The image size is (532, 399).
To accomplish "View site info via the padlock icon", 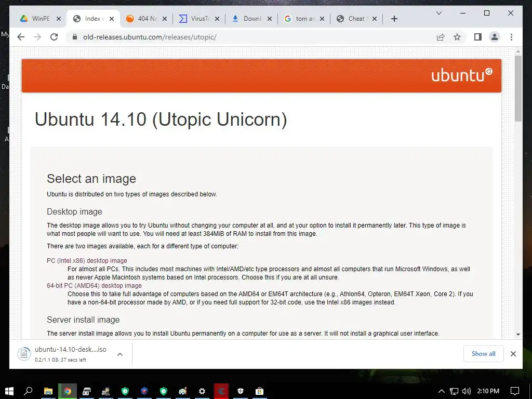I will pos(75,37).
